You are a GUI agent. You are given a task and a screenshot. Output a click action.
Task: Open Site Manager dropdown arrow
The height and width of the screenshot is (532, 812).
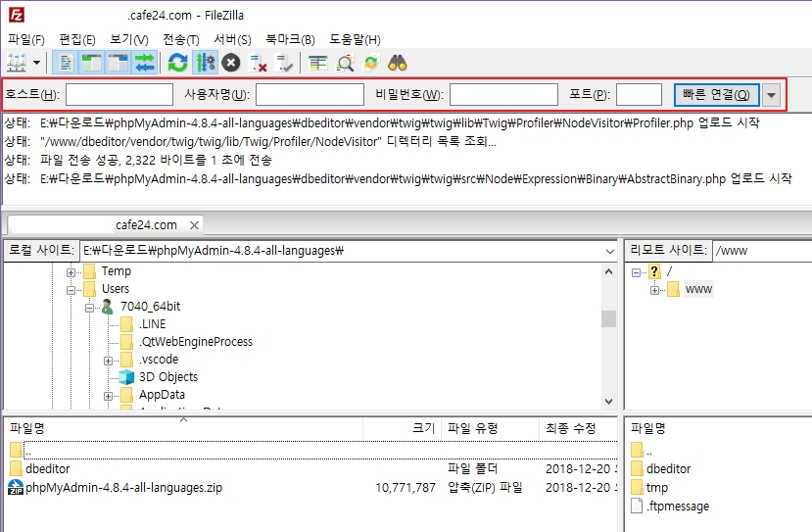(37, 64)
